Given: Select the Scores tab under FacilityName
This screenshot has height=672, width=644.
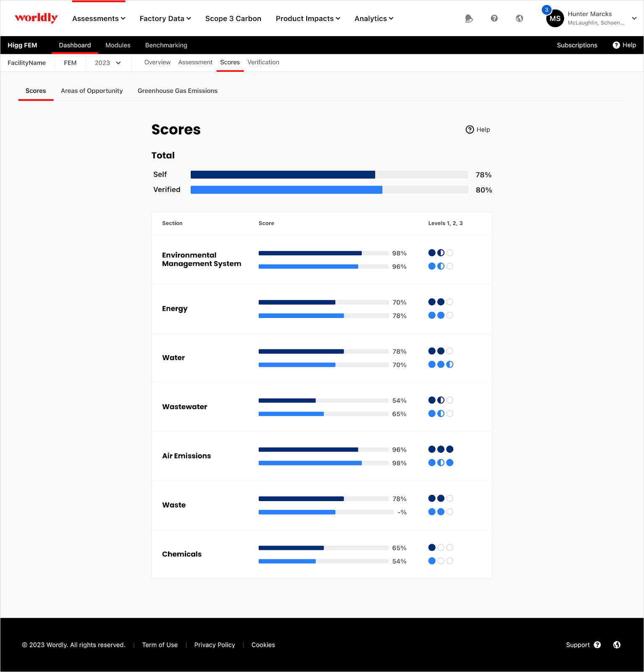Looking at the screenshot, I should tap(36, 91).
